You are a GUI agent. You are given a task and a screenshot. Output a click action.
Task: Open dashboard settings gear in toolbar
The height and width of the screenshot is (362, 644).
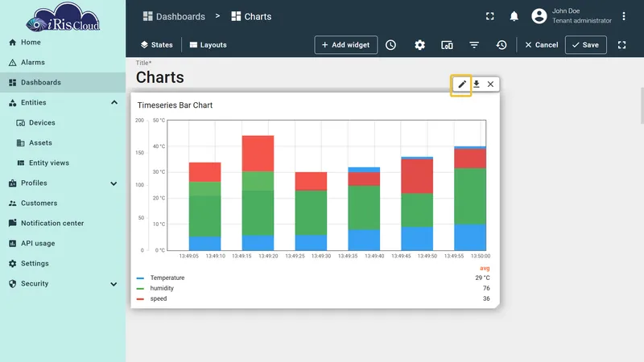pyautogui.click(x=419, y=45)
